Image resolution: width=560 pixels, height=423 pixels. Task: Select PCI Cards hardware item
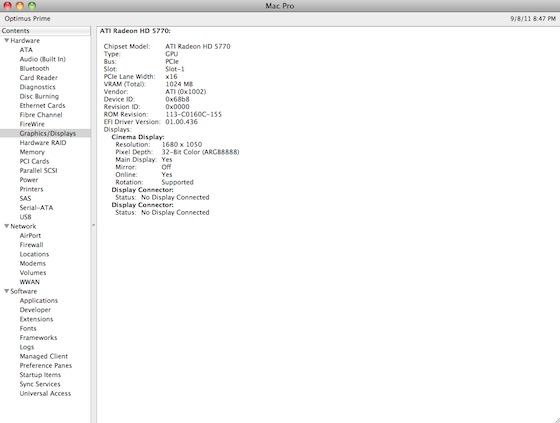coord(34,161)
